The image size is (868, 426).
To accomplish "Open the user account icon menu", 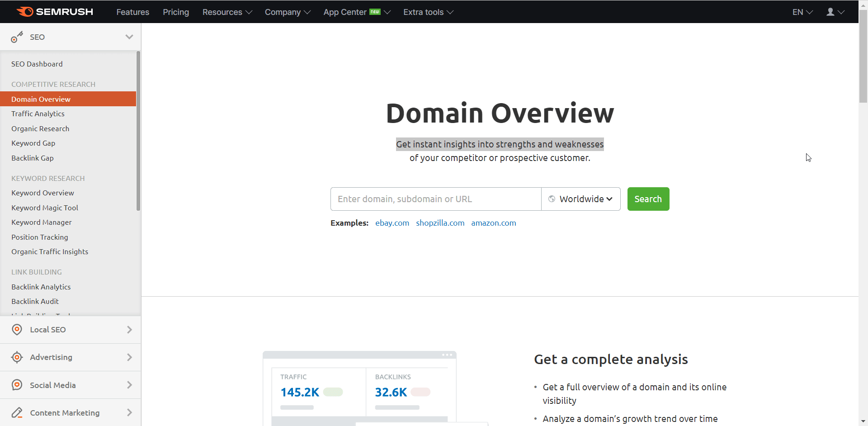I will click(x=835, y=12).
